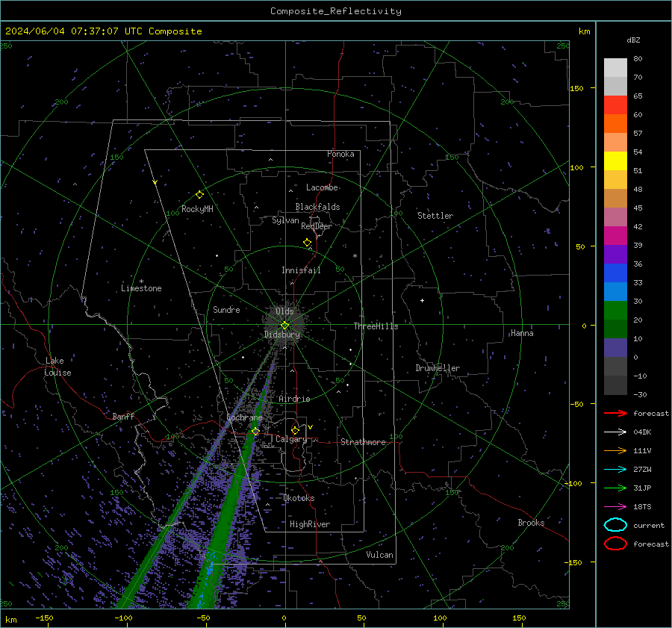
Task: Click the yellow radar site marker at Olds
Action: pyautogui.click(x=284, y=326)
